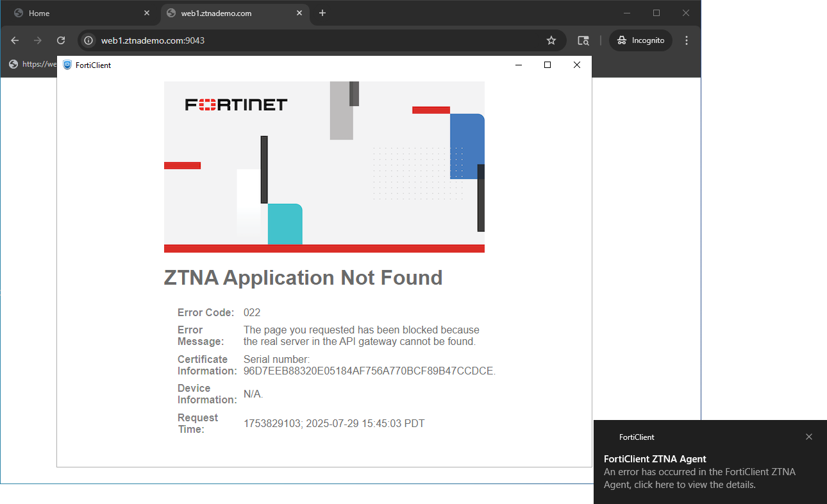Screen dimensions: 827x504
Task: Reload the web1.ztnademo.com page
Action: point(61,40)
